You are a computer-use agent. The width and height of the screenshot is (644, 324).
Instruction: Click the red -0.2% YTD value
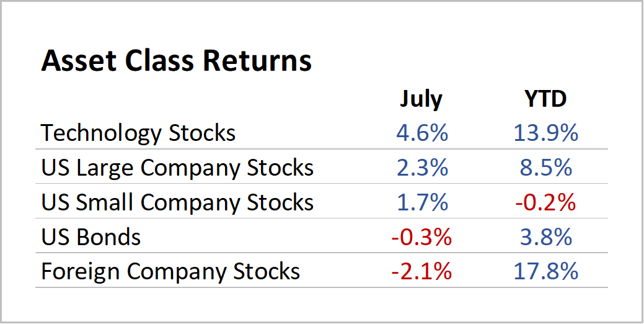545,202
